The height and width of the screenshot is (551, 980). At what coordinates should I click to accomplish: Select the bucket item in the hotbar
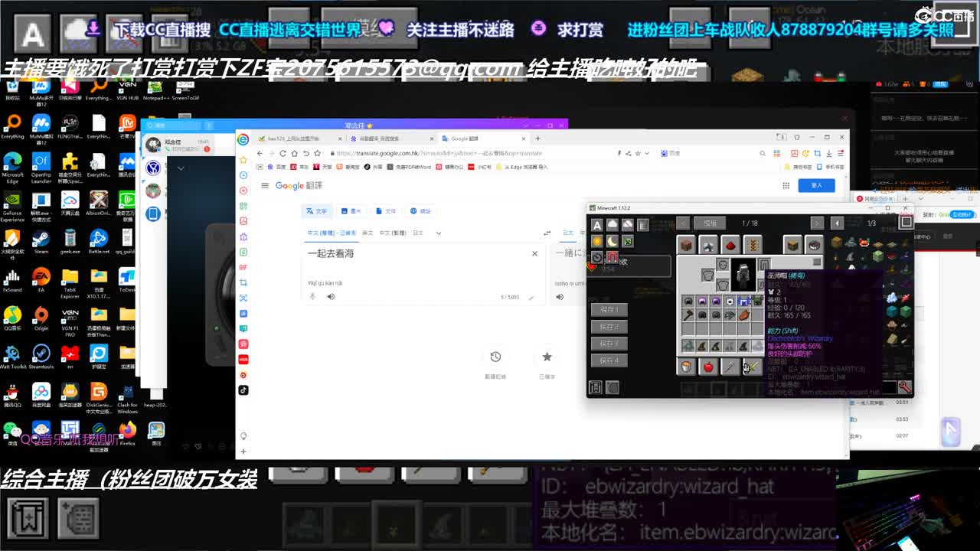click(687, 367)
